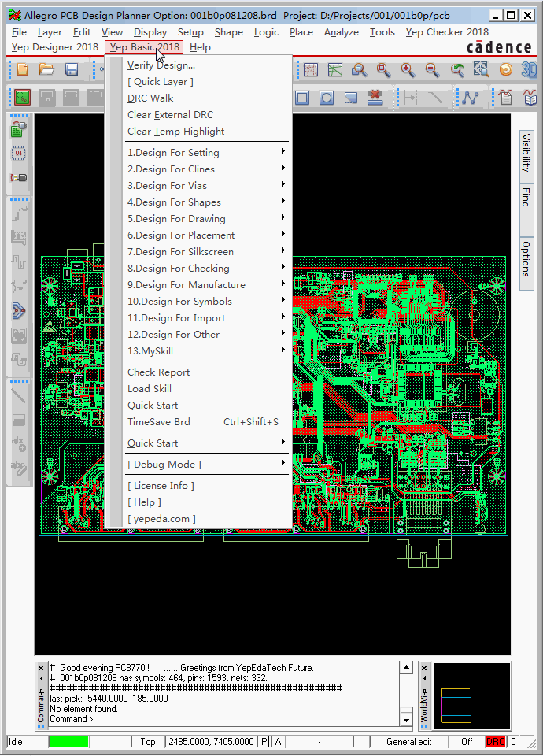Open the Yep Designer 2018 menu
This screenshot has height=756, width=543.
point(55,47)
